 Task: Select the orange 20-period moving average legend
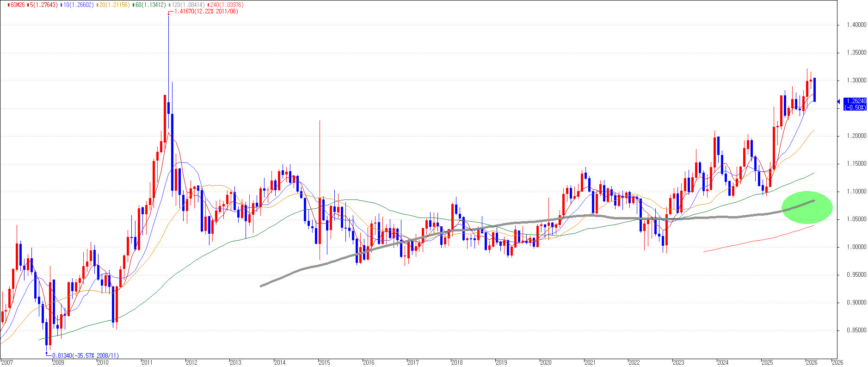click(x=113, y=5)
